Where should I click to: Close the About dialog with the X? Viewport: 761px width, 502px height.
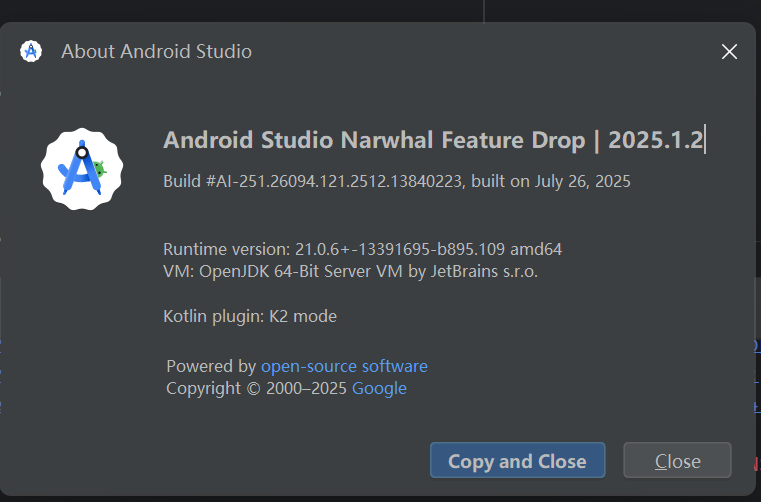point(730,52)
